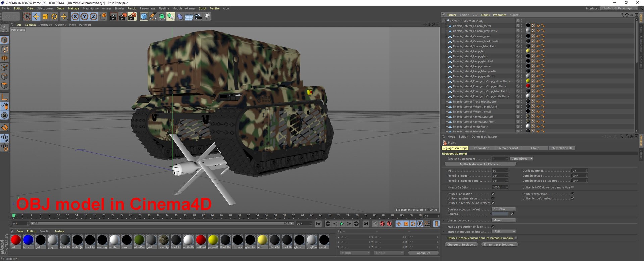644x261 pixels.
Task: Add a light object
Action: click(207, 16)
